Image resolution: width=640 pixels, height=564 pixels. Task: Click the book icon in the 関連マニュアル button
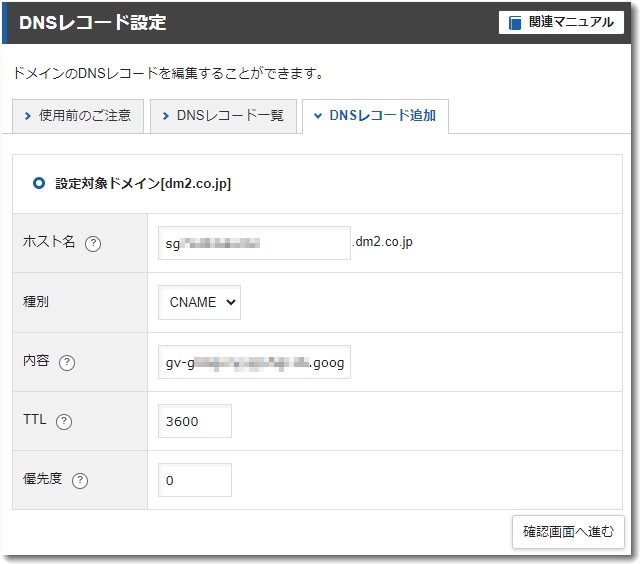[x=516, y=22]
